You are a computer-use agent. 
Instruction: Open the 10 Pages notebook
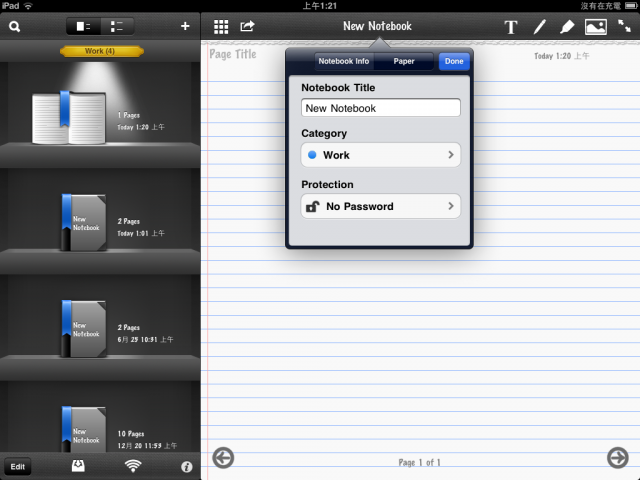pyautogui.click(x=84, y=429)
